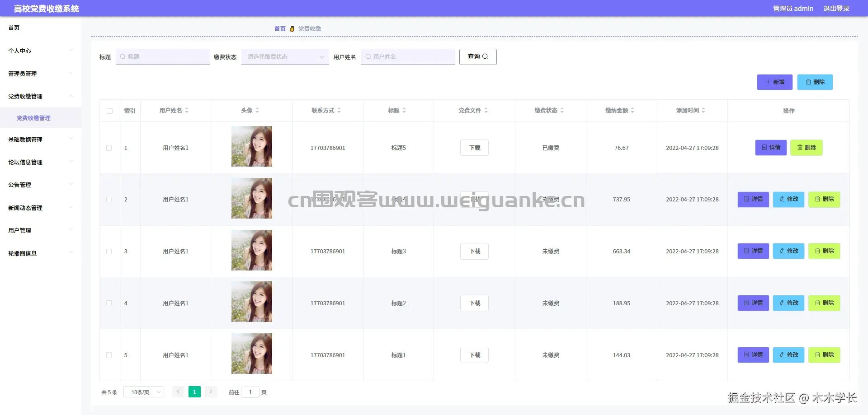Open 详情 for row 标题1
The width and height of the screenshot is (868, 415).
pyautogui.click(x=753, y=355)
